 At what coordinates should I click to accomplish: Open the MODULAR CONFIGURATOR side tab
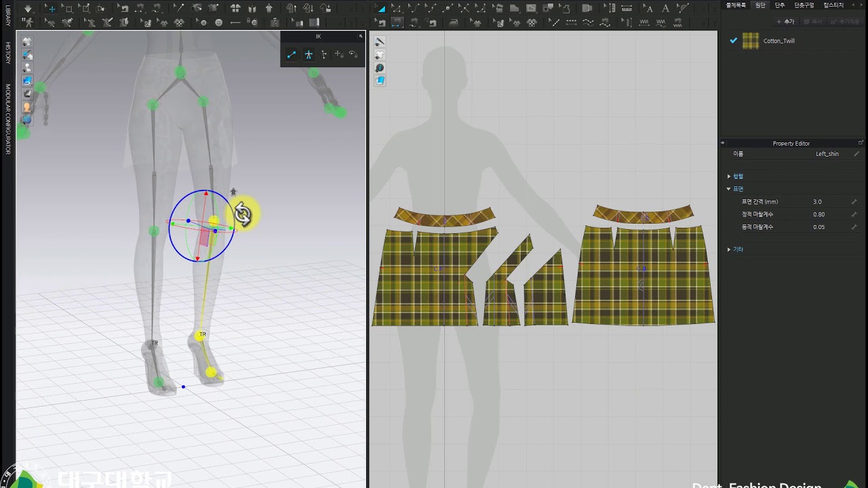7,119
